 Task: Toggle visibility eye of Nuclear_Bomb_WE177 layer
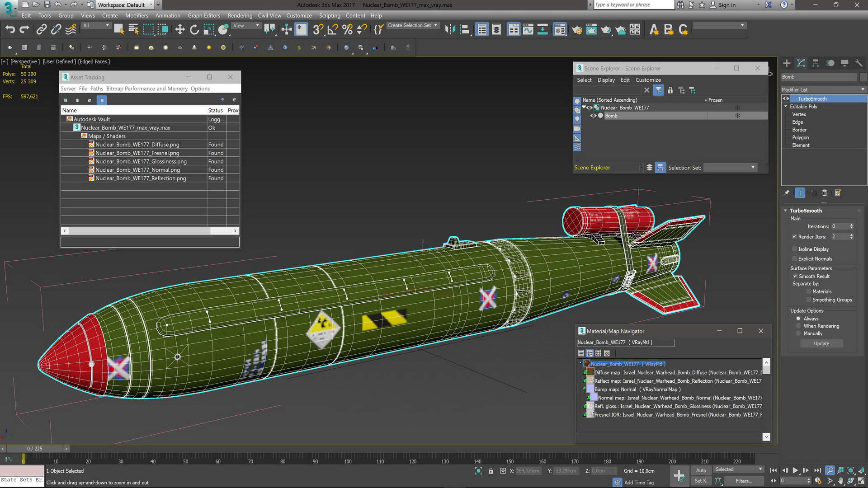pos(590,108)
